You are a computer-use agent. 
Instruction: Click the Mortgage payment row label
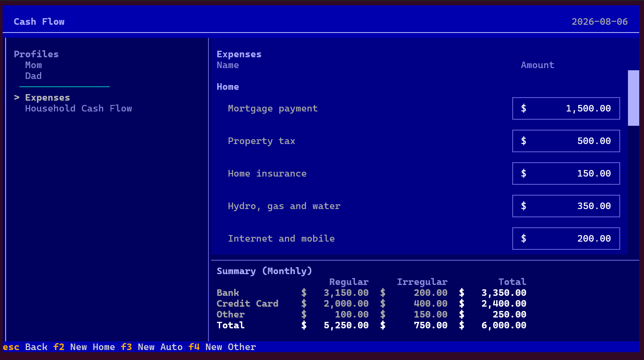(273, 108)
